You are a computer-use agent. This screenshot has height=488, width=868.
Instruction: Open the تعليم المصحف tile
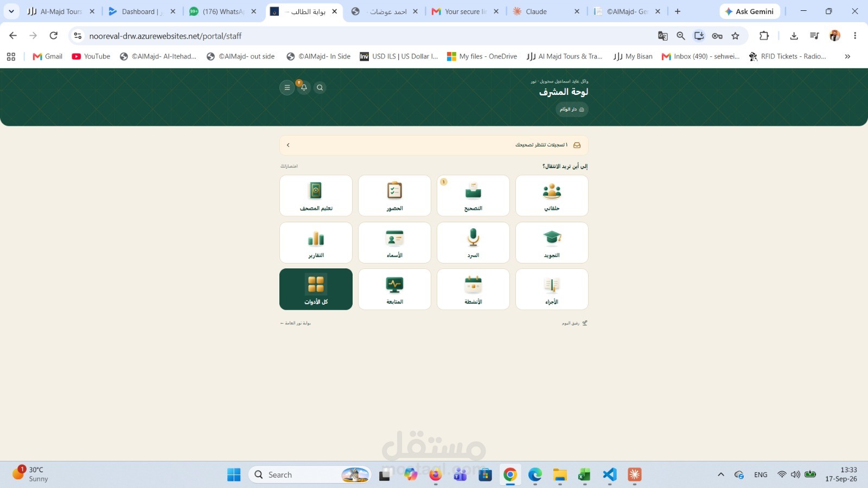(316, 196)
